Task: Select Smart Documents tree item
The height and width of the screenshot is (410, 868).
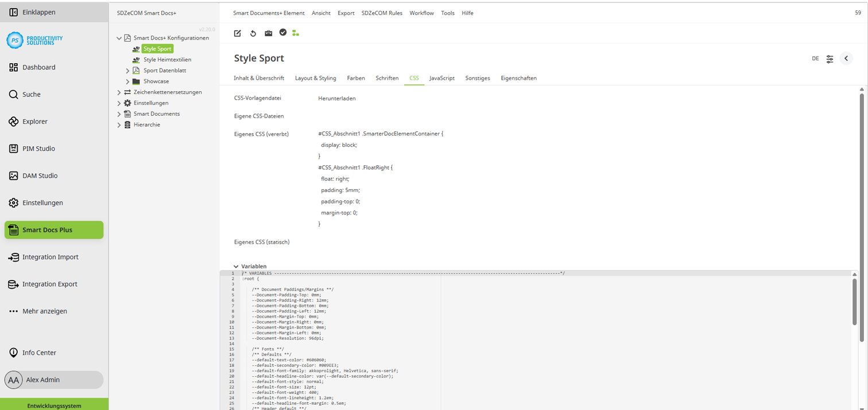Action: (x=157, y=114)
